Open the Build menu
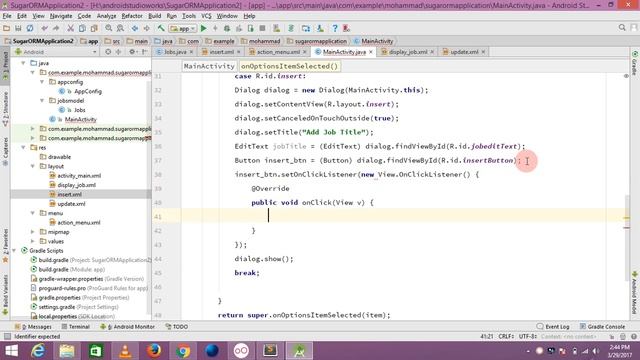 point(154,16)
